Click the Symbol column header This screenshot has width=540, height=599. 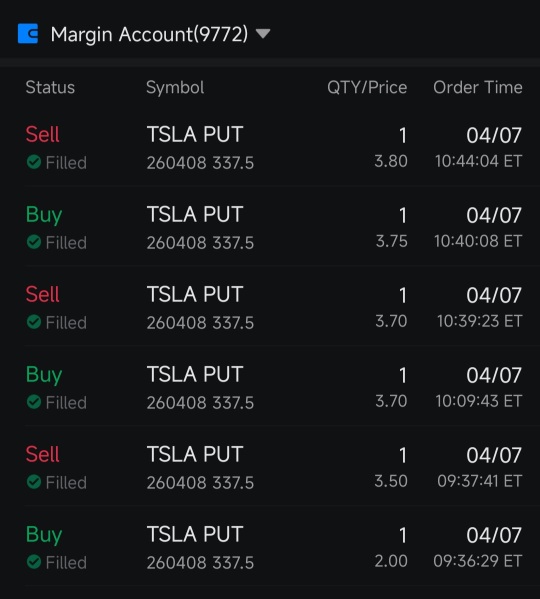175,88
